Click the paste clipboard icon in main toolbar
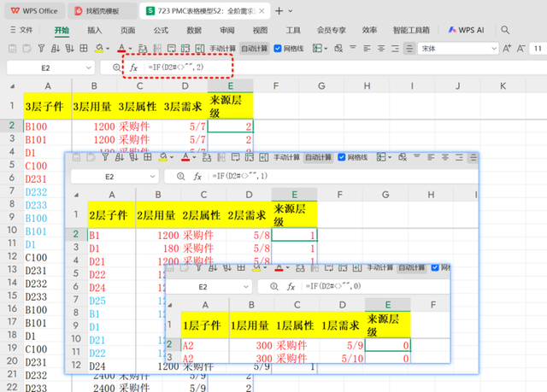The height and width of the screenshot is (392, 547). coord(12,49)
